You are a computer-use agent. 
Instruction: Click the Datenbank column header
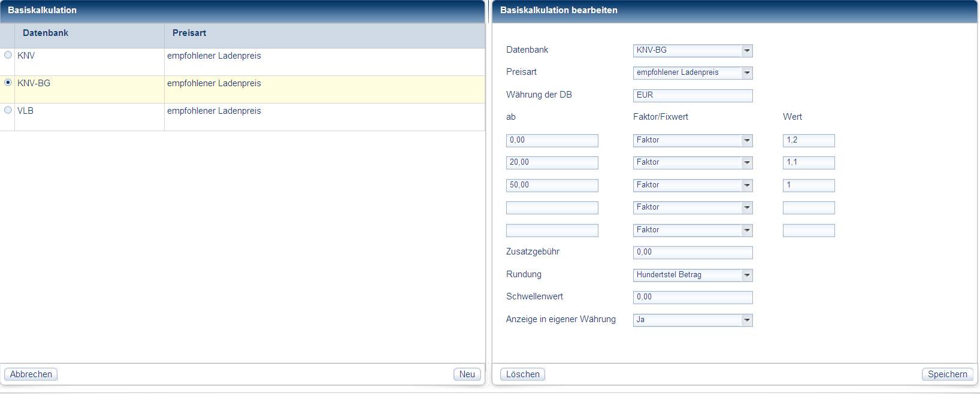46,34
